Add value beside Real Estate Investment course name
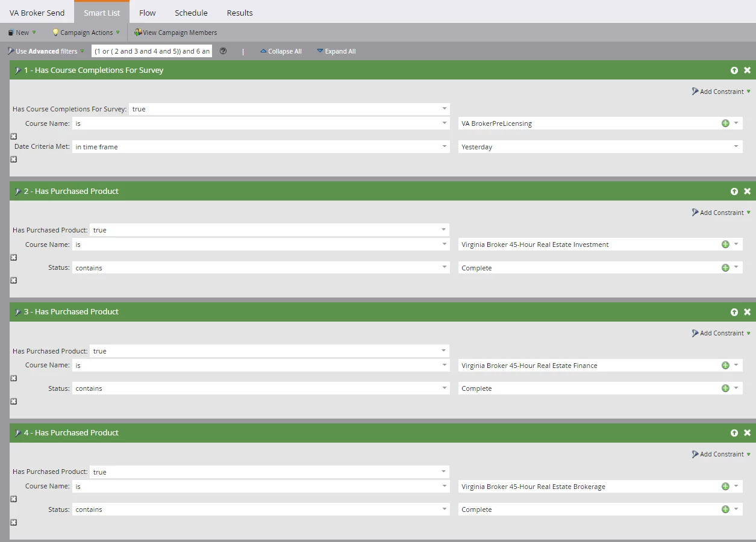This screenshot has height=542, width=756. pyautogui.click(x=725, y=245)
